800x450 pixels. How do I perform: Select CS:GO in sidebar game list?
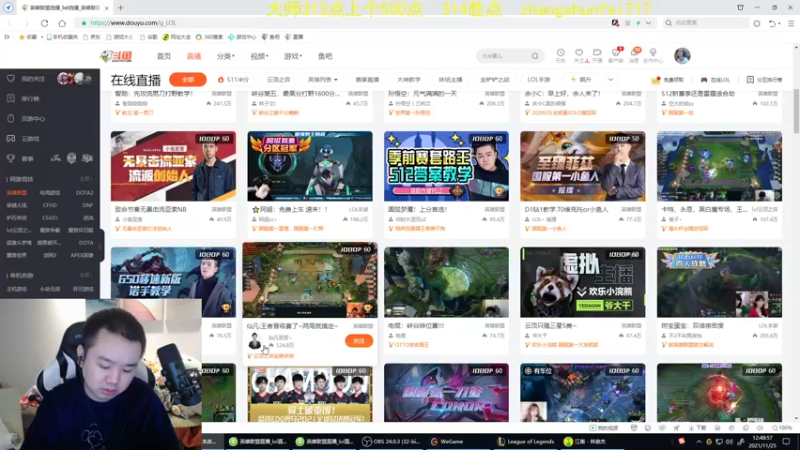(49, 218)
